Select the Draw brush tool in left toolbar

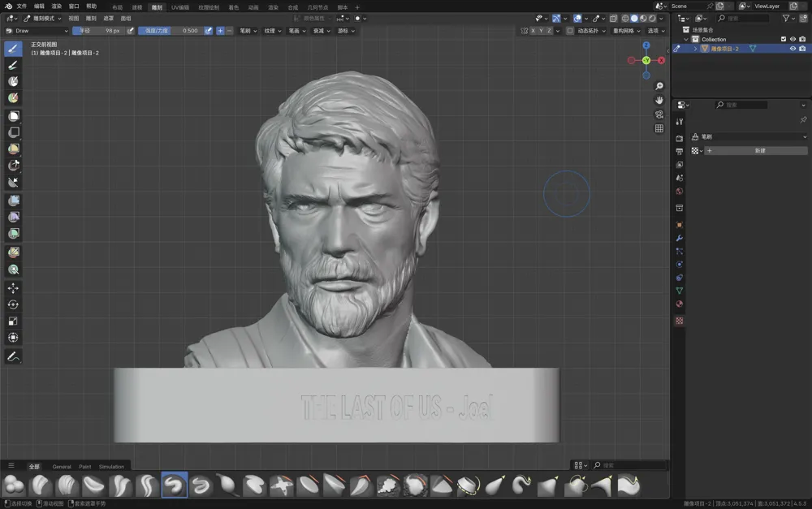point(14,49)
